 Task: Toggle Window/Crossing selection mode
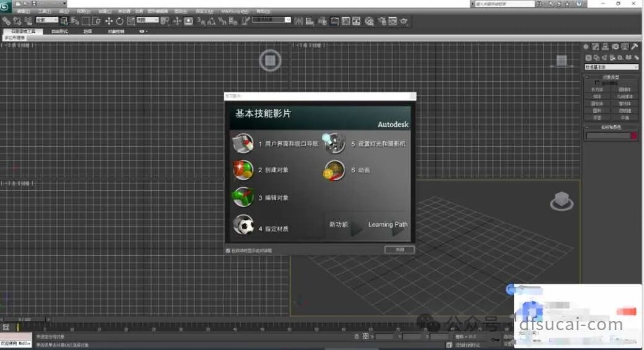point(97,21)
